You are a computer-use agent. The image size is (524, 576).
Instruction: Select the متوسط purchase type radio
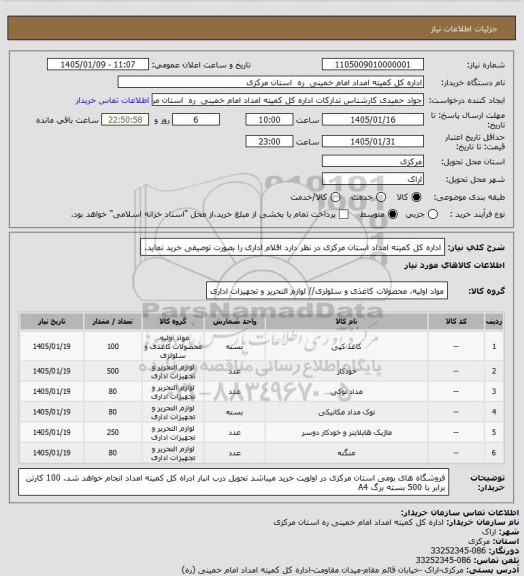coord(393,214)
